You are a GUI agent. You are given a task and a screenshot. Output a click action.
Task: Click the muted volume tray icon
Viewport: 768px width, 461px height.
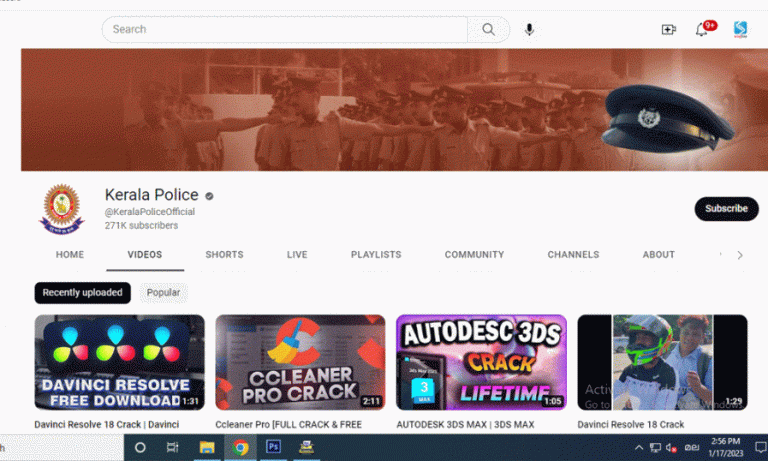672,447
